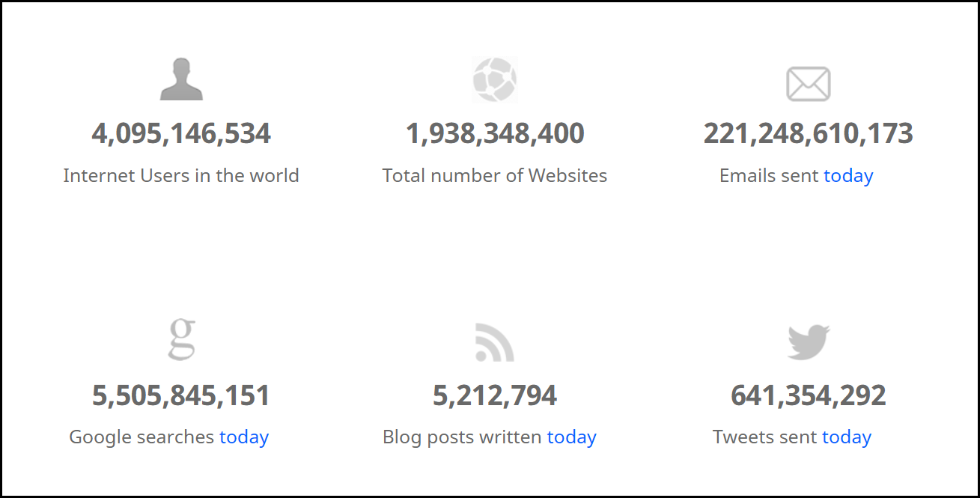This screenshot has width=980, height=498.
Task: Select the 5,212,794 blog posts counter
Action: click(x=495, y=395)
